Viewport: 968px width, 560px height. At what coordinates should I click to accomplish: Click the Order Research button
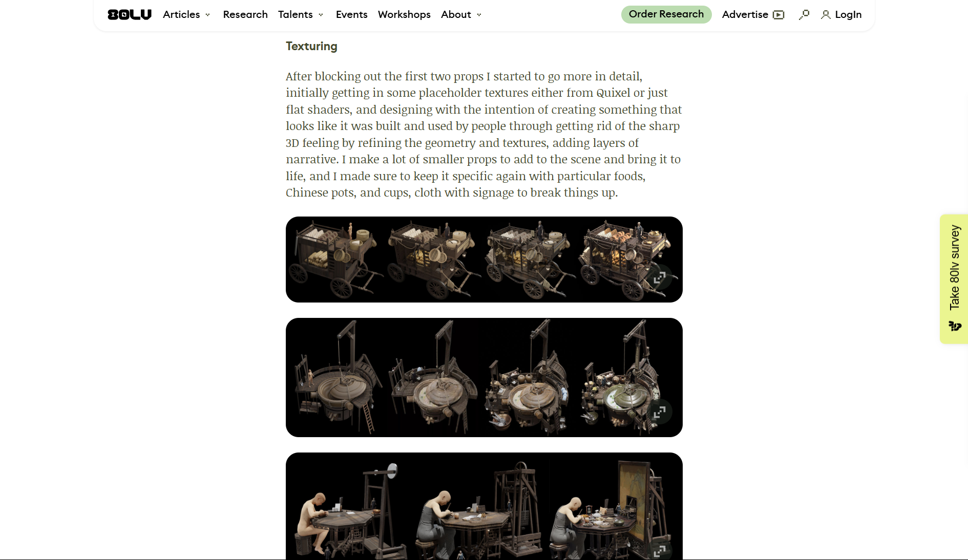666,14
